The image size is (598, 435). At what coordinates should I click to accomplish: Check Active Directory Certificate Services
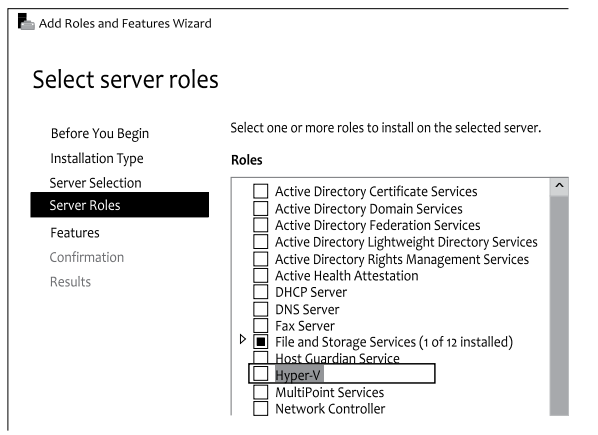click(x=260, y=191)
